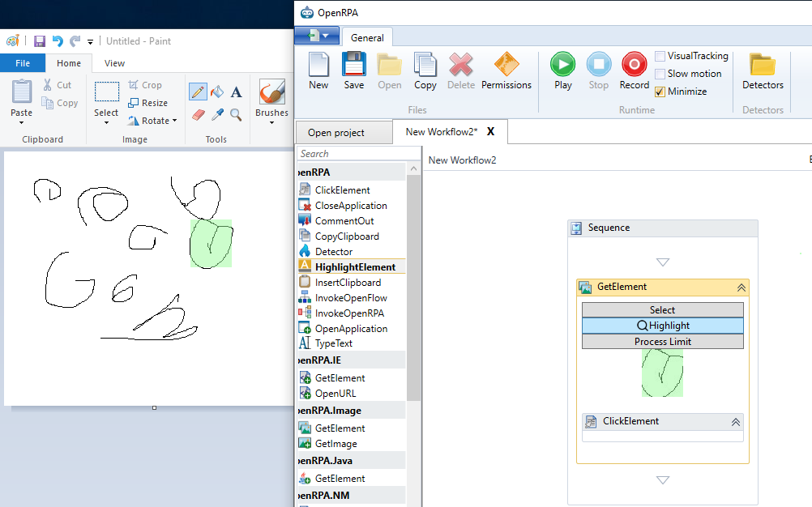The height and width of the screenshot is (507, 812).
Task: Click the Process Limit button
Action: 662,342
